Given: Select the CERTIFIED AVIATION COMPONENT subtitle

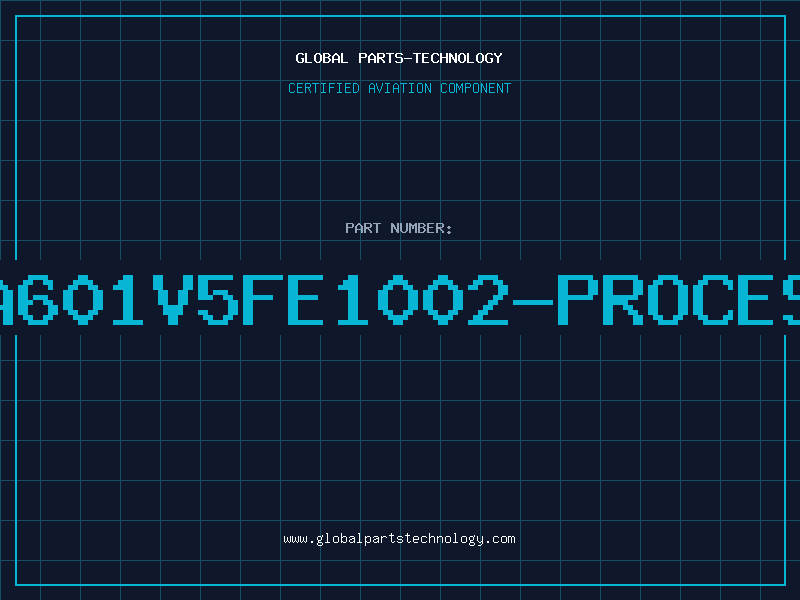Looking at the screenshot, I should click(399, 88).
